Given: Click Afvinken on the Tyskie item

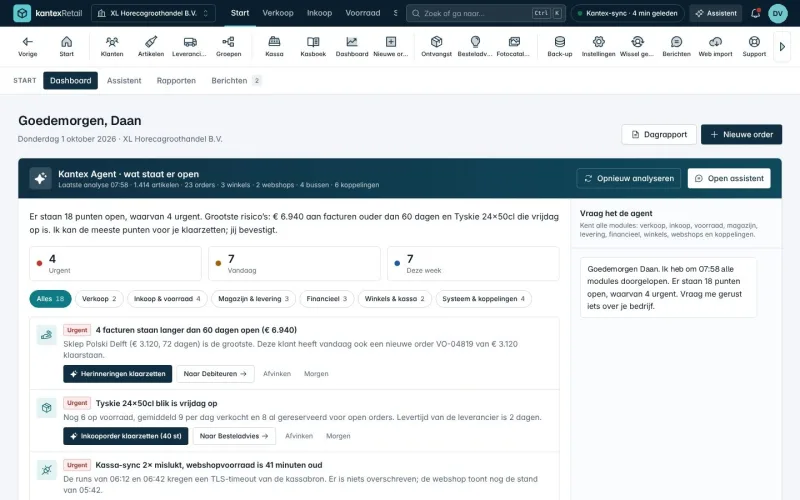Looking at the screenshot, I should point(298,436).
